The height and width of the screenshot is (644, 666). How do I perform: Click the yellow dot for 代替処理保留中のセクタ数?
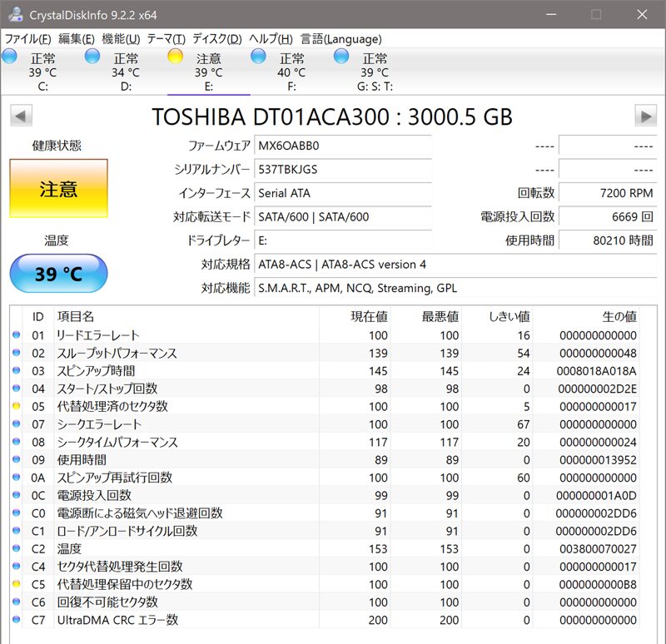tap(16, 585)
